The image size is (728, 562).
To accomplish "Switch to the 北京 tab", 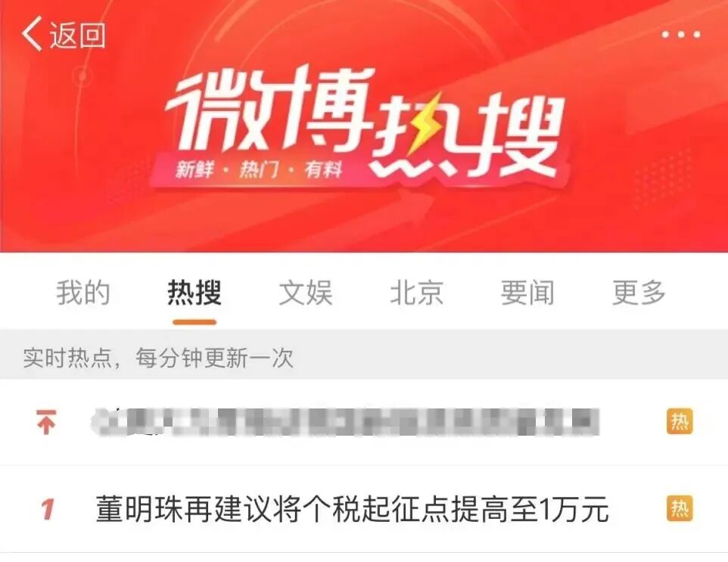I will tap(416, 293).
